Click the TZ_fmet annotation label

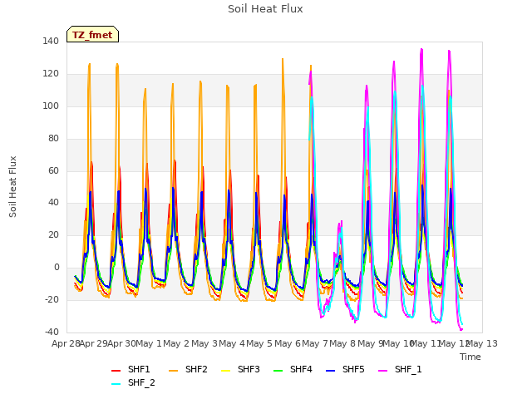[x=92, y=35]
